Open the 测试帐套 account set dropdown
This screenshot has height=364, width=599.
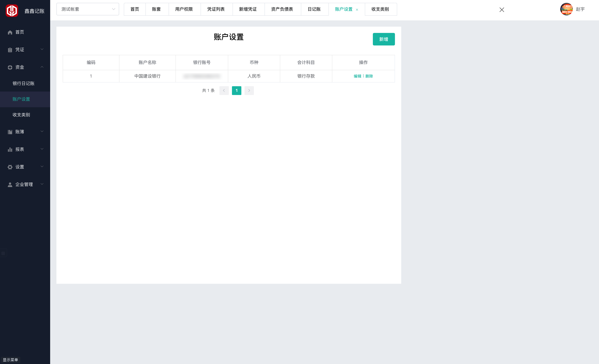(x=88, y=9)
